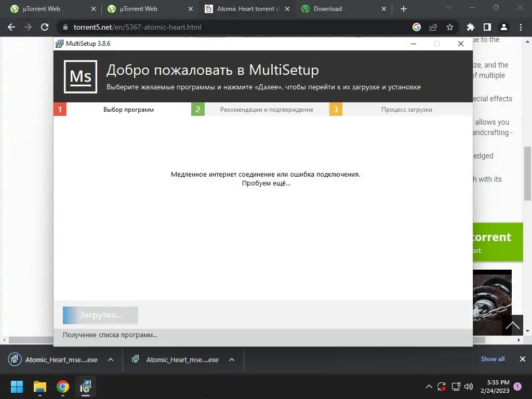Expand options for second Atomic_Heart download
The width and height of the screenshot is (532, 399).
(232, 360)
